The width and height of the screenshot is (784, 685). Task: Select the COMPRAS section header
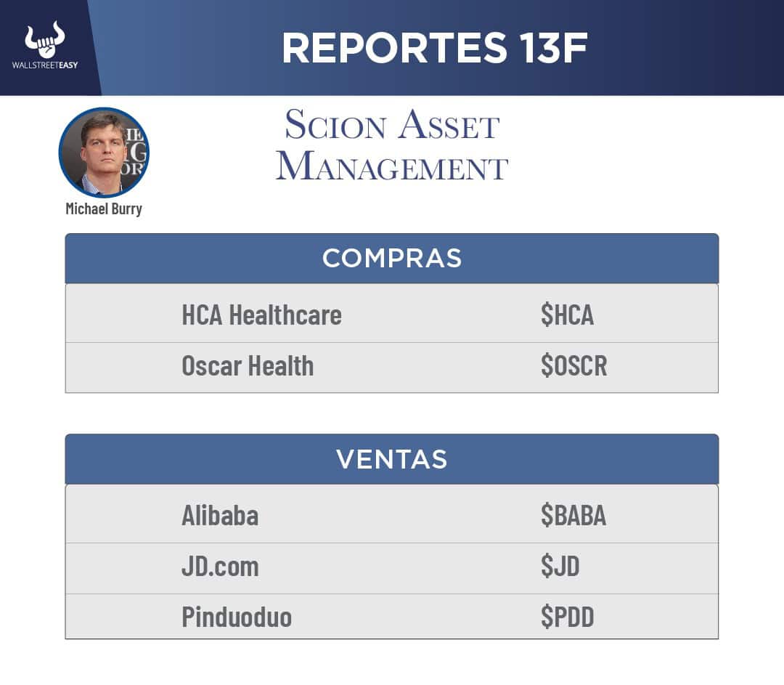pos(391,259)
